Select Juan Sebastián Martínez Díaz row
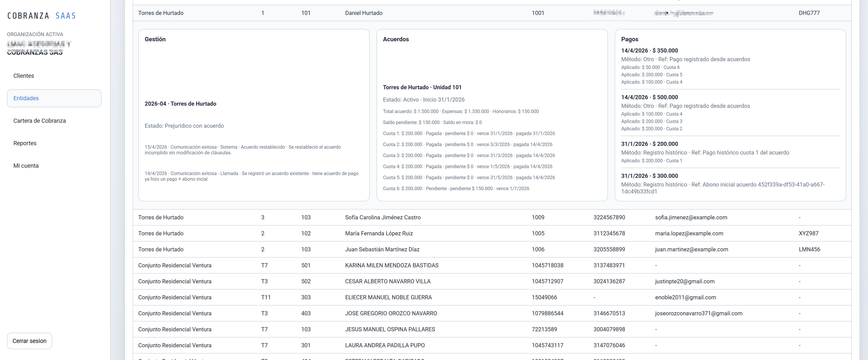 (x=492, y=249)
